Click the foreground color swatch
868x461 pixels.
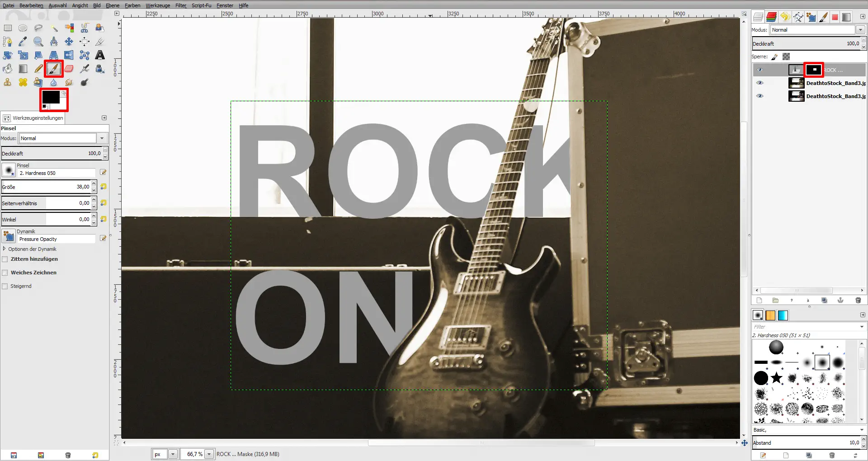pos(50,97)
